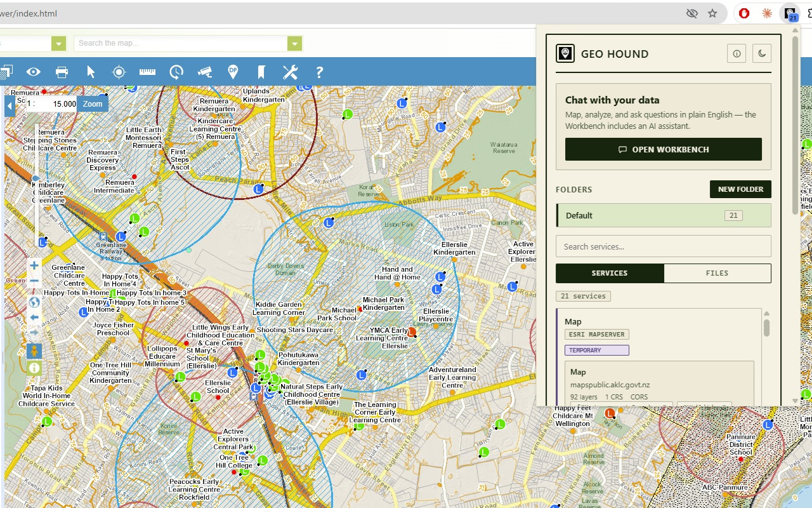Click the Search services input field
The image size is (812, 508).
pos(664,246)
